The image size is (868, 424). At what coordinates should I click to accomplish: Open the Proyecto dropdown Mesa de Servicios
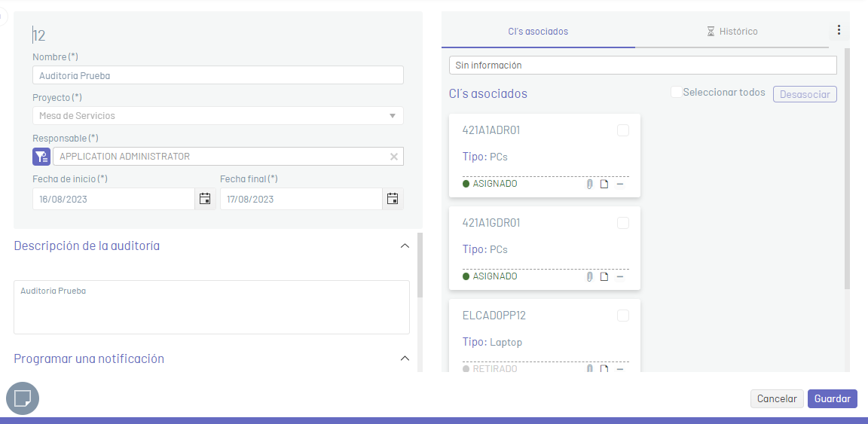coord(218,116)
